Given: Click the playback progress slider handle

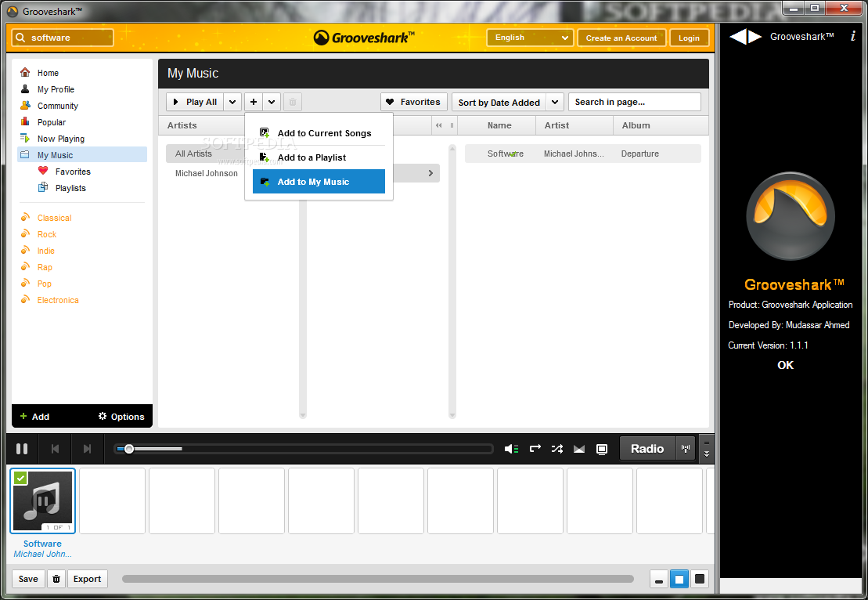Looking at the screenshot, I should click(x=129, y=449).
